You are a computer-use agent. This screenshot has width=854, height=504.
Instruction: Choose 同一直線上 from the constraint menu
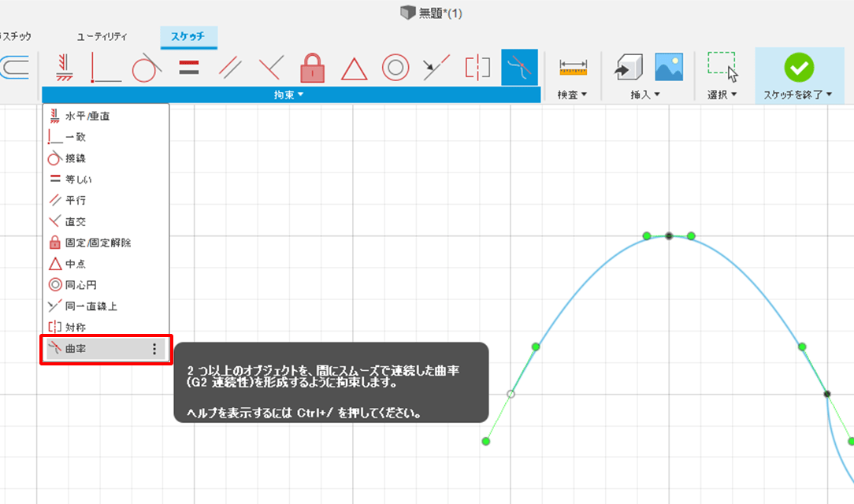(x=106, y=306)
